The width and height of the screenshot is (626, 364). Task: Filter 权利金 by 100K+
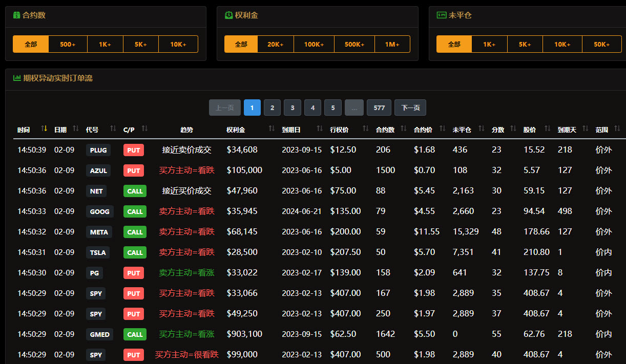pos(314,44)
